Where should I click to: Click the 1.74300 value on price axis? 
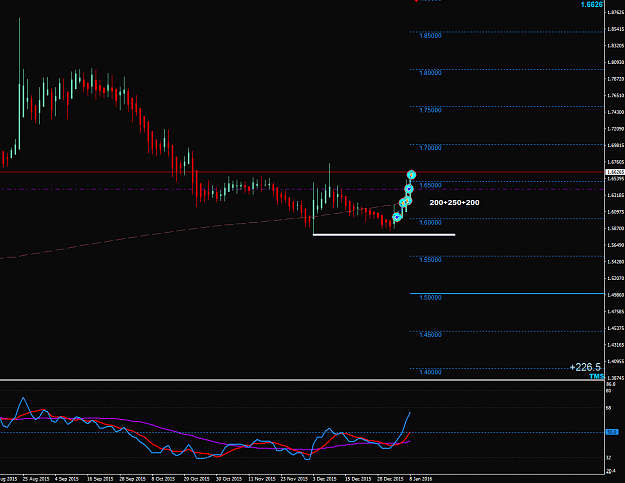615,112
